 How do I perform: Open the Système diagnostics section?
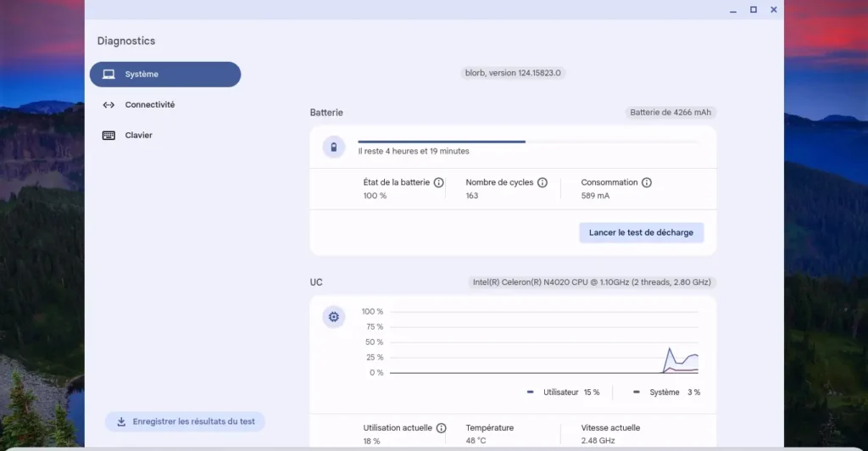click(165, 75)
